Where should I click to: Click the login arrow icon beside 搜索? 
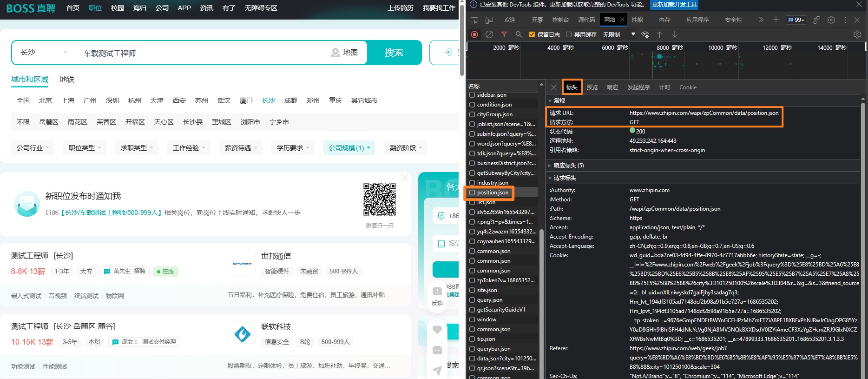pyautogui.click(x=448, y=52)
